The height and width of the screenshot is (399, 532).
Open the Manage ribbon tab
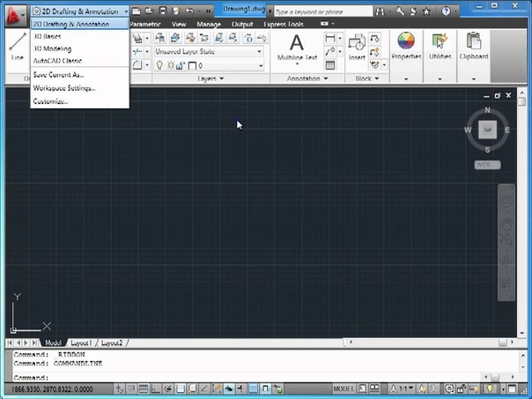(209, 24)
